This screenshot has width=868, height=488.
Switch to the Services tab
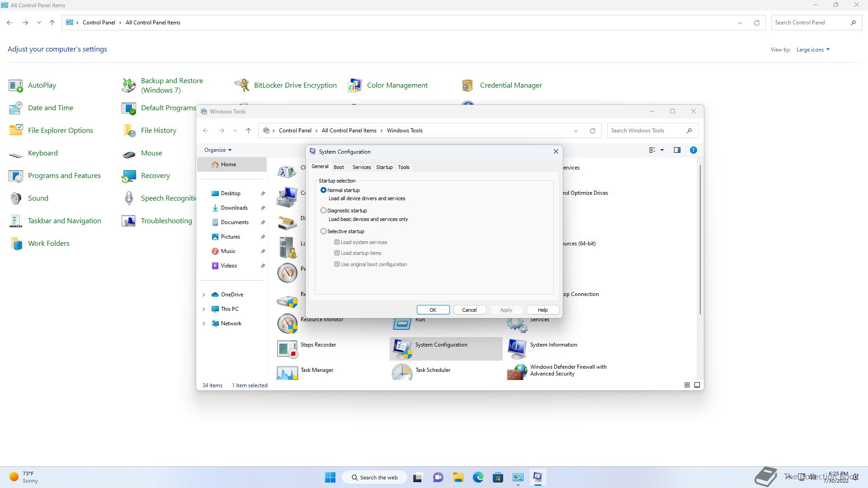pyautogui.click(x=361, y=167)
